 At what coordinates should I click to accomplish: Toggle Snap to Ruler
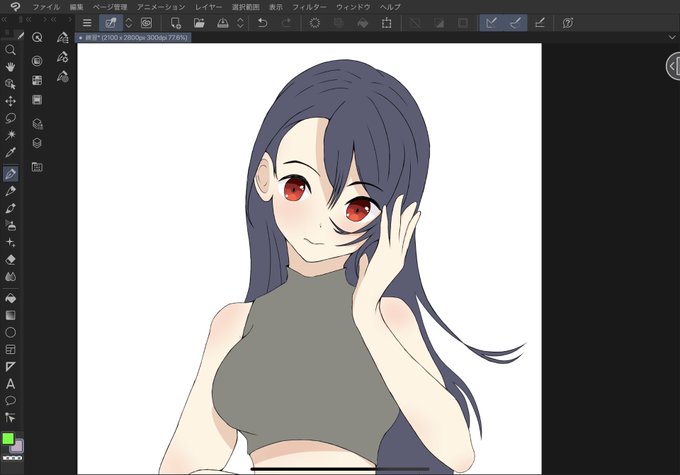(x=491, y=23)
